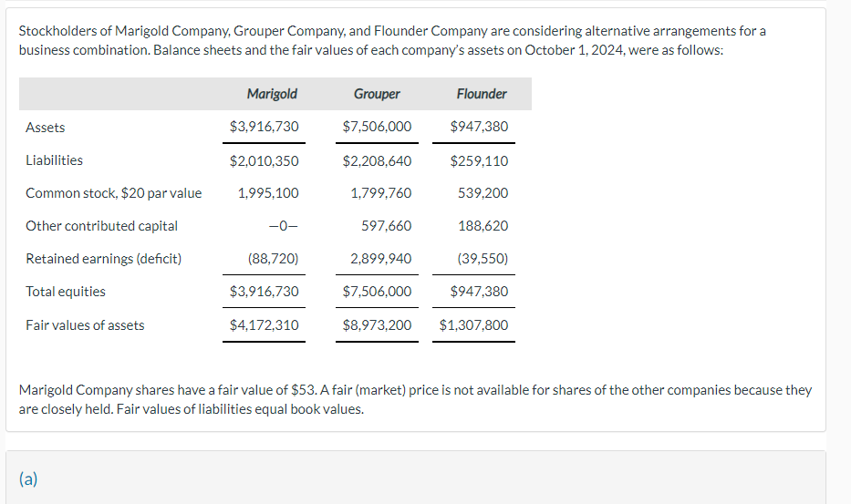Click Other contributed capital label
851x504 pixels.
click(101, 226)
